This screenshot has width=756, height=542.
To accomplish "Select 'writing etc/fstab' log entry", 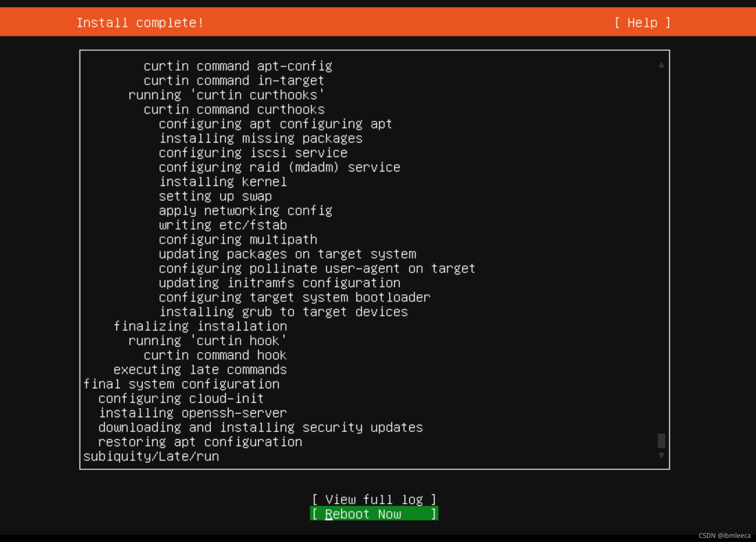I will click(223, 225).
